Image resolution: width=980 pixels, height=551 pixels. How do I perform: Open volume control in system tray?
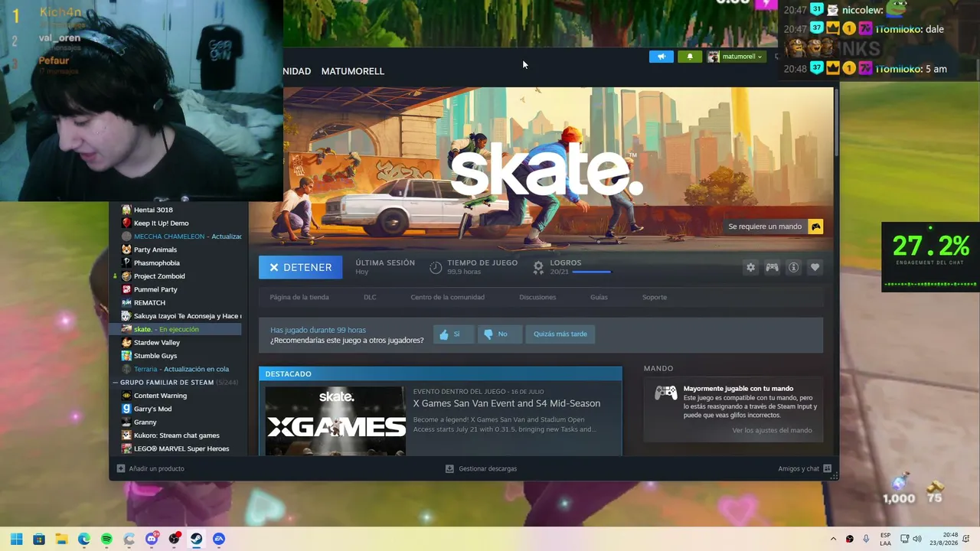(x=917, y=539)
